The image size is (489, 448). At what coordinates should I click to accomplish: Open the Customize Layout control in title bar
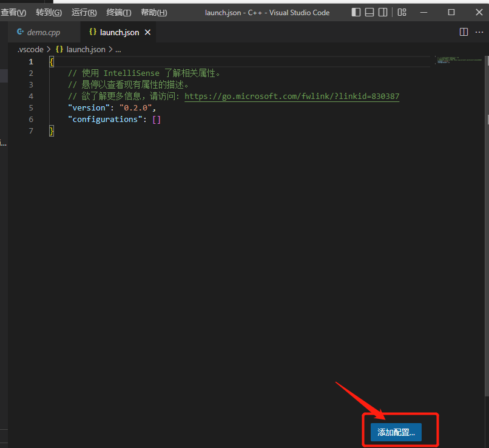[401, 12]
